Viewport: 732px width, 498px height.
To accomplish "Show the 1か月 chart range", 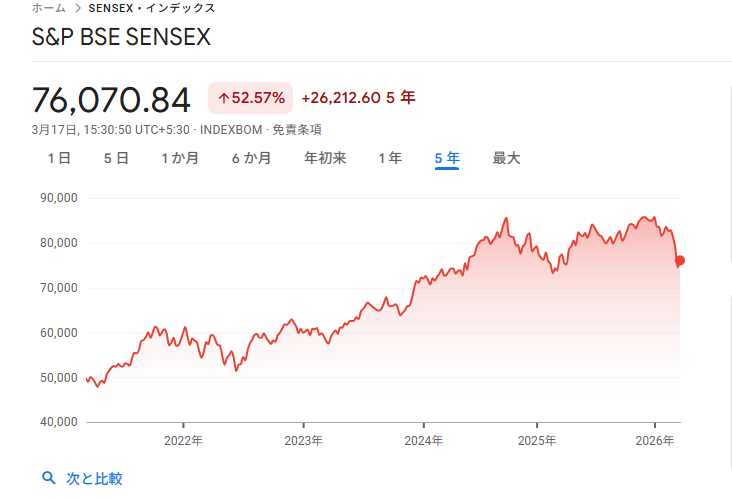I will [180, 158].
